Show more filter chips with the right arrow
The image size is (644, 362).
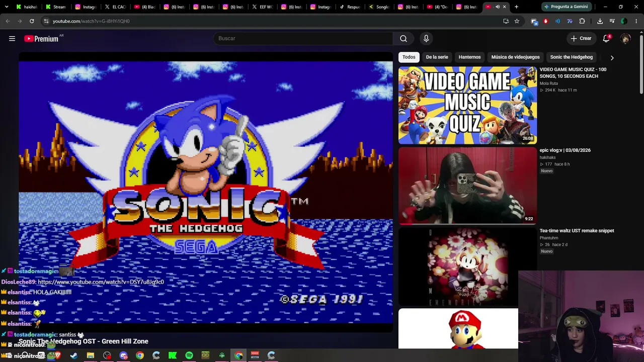point(612,57)
